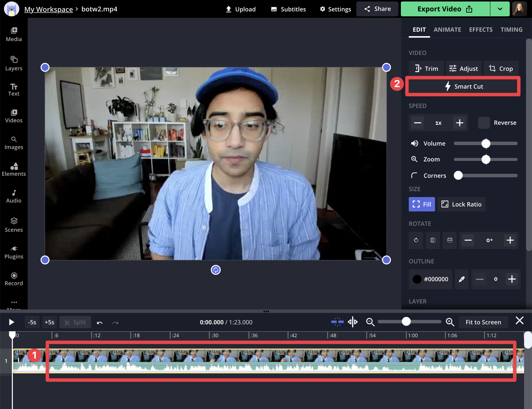
Task: Switch to the ANIMATE tab
Action: pyautogui.click(x=447, y=30)
